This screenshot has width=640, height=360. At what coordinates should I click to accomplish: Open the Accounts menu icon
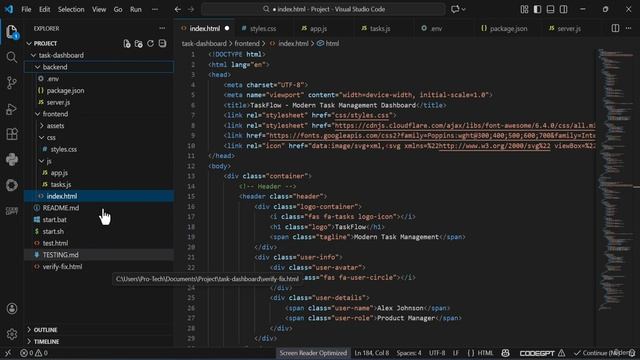coord(12,309)
